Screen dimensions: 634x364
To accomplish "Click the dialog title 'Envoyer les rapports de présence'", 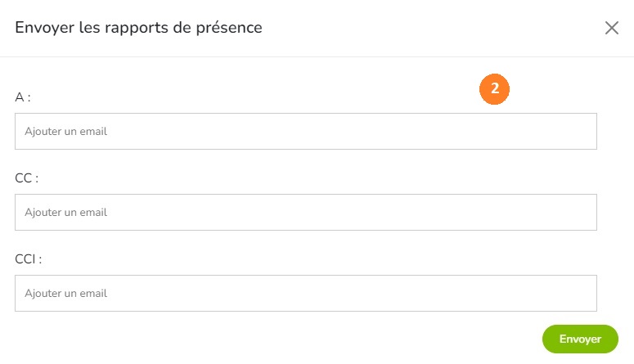I will pyautogui.click(x=139, y=28).
